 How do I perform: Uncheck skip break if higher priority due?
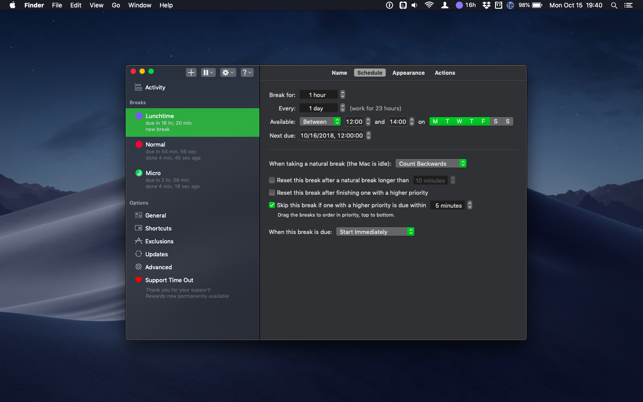point(272,205)
